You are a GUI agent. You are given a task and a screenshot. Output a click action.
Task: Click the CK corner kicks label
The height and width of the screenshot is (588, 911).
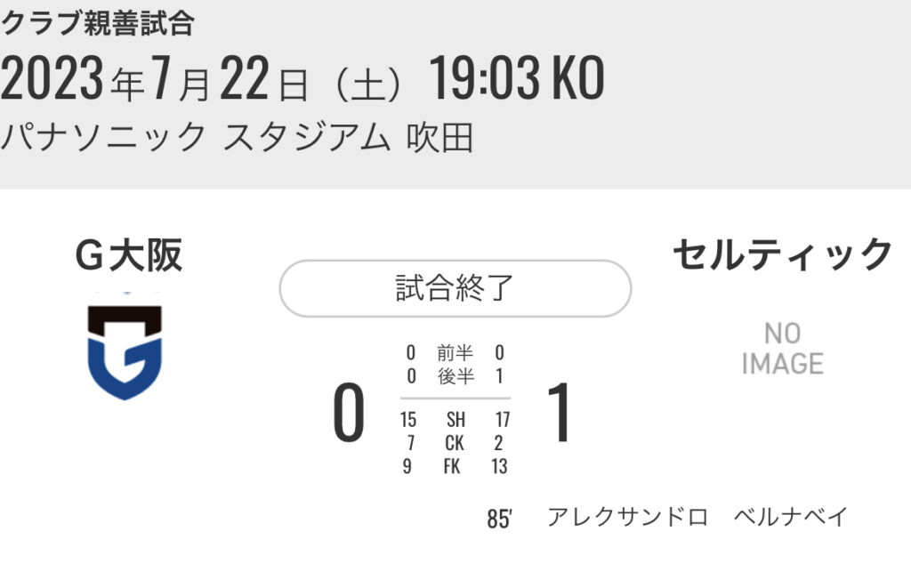click(x=455, y=443)
